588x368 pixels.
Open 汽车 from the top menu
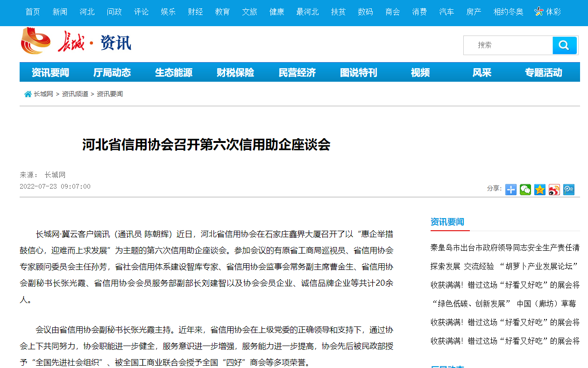pos(446,12)
